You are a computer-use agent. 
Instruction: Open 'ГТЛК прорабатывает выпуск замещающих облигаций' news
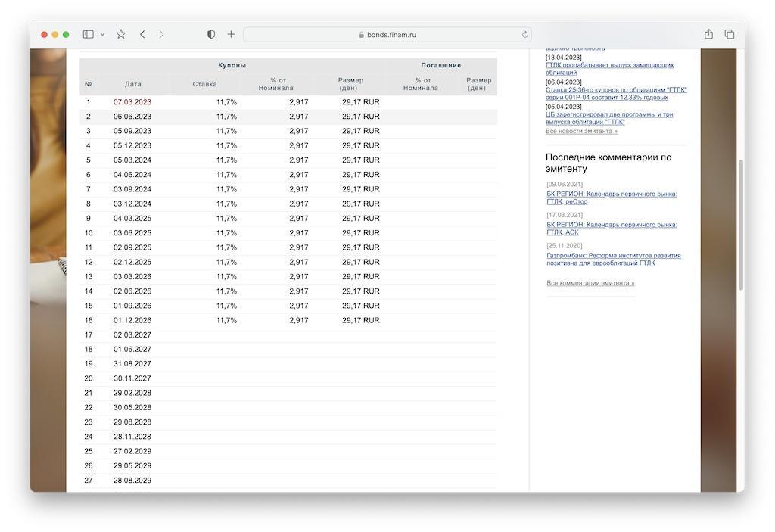[x=608, y=69]
